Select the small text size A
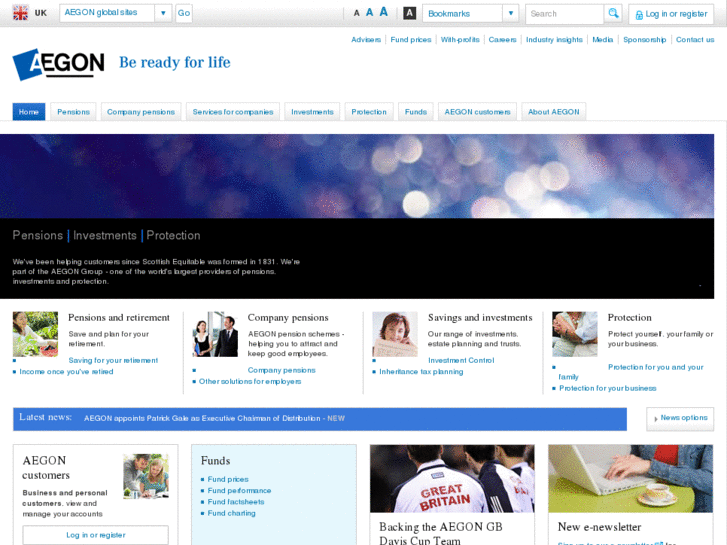727x545 pixels. (x=357, y=13)
